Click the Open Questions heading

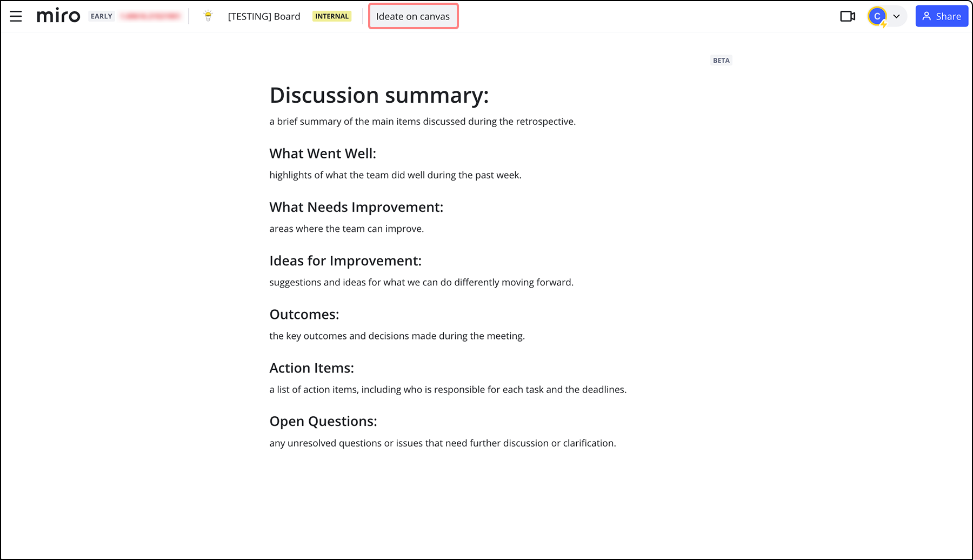(x=323, y=421)
